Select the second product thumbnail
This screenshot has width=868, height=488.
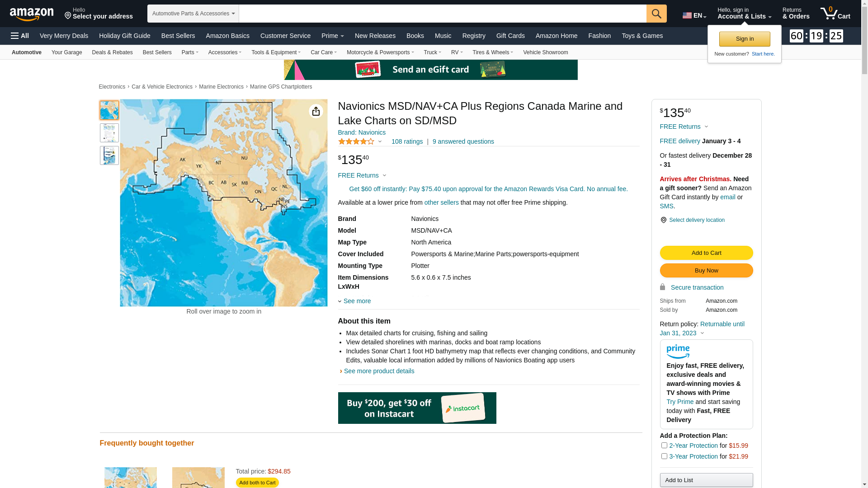(x=109, y=133)
